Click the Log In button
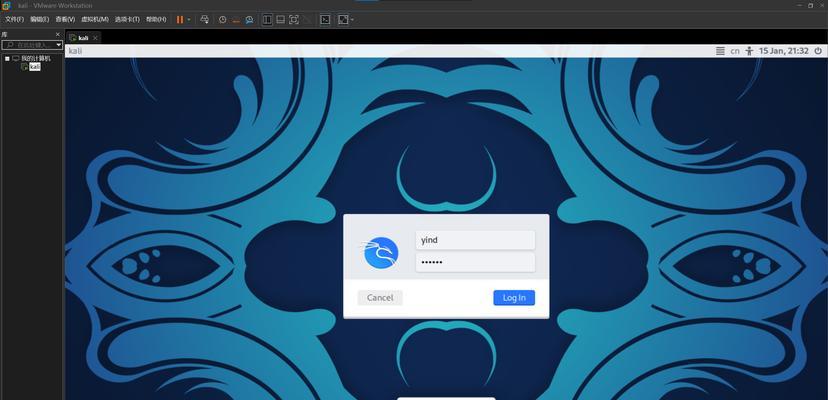This screenshot has width=828, height=400. pyautogui.click(x=514, y=297)
